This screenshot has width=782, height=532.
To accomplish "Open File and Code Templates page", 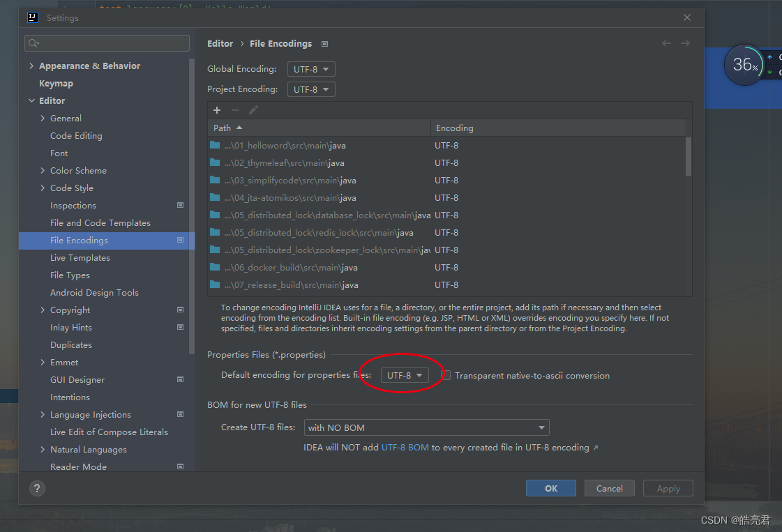I will pos(100,223).
